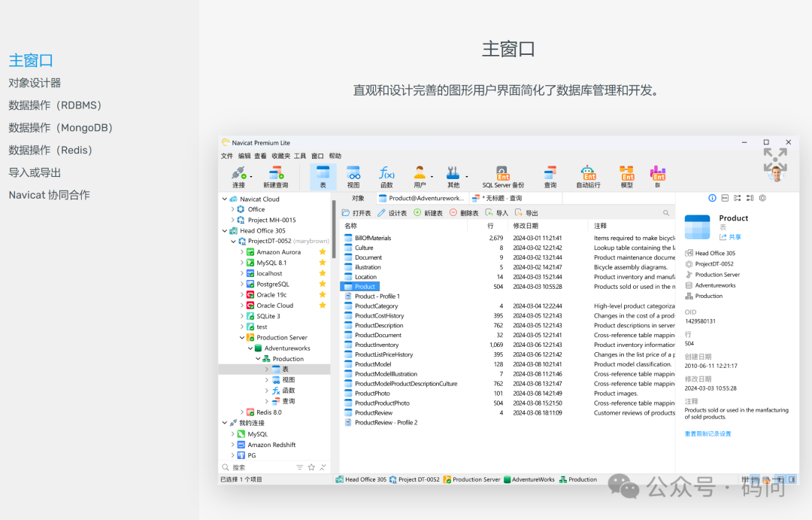Toggle favorite star for Amazon Aurora

coord(323,252)
